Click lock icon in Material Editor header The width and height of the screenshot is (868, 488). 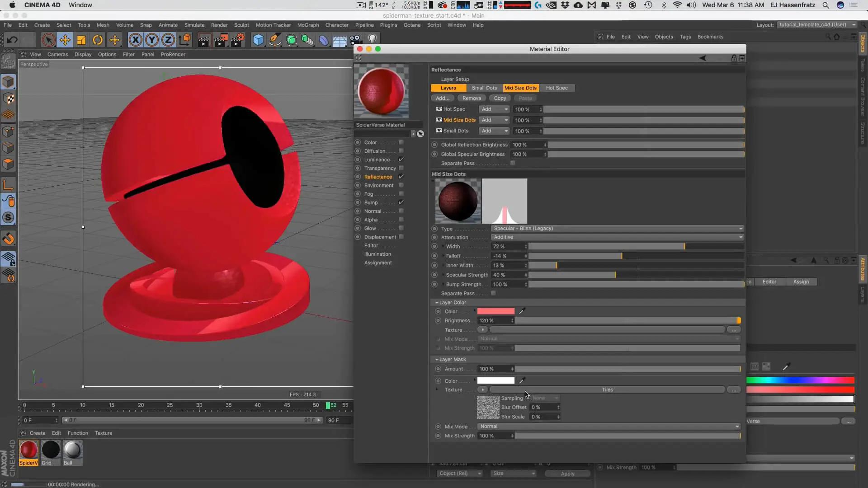click(x=734, y=58)
